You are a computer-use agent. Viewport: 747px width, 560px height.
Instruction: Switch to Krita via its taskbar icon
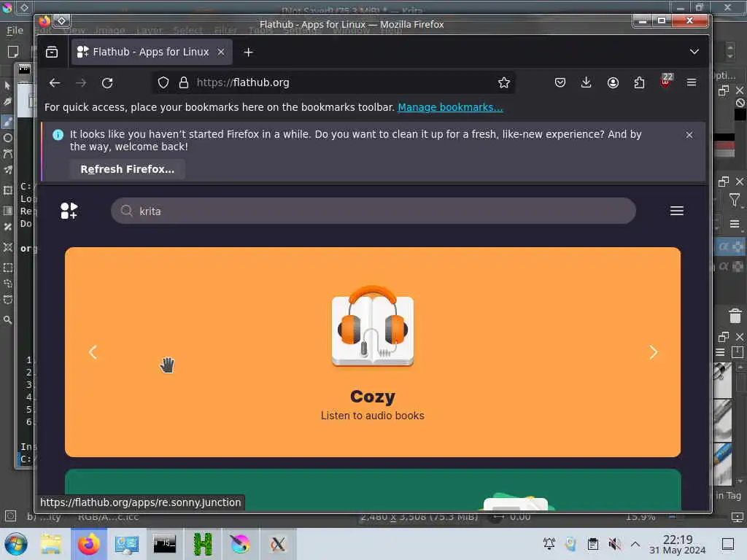tap(240, 544)
